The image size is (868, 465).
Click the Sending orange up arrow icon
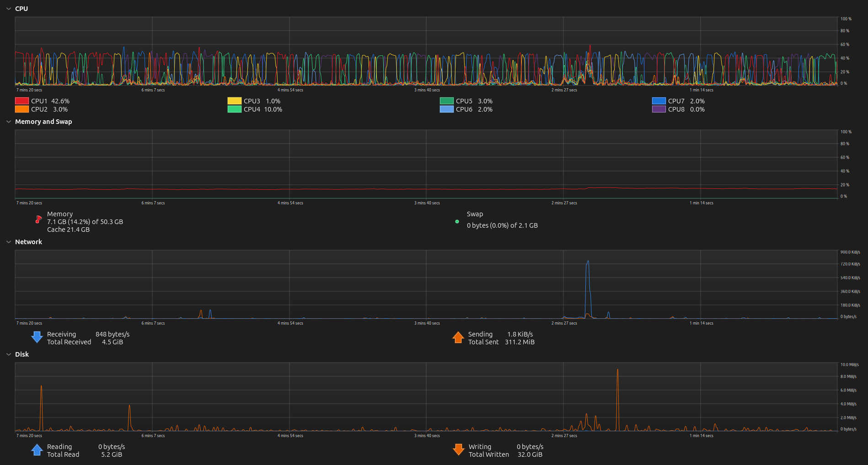click(x=458, y=337)
